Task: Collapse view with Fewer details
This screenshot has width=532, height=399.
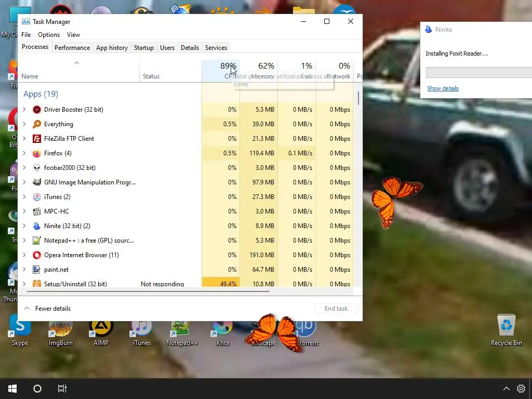Action: tap(47, 309)
